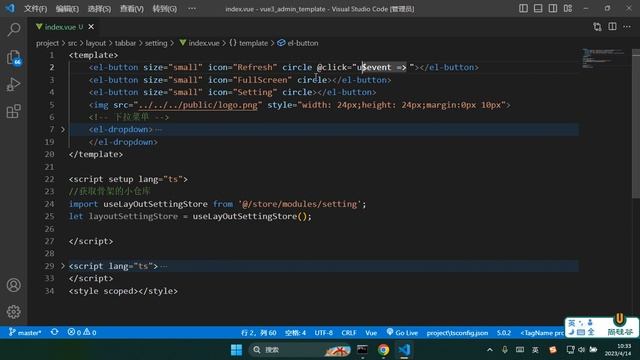The width and height of the screenshot is (640, 360).
Task: Open the Run and Debug view
Action: [x=13, y=84]
